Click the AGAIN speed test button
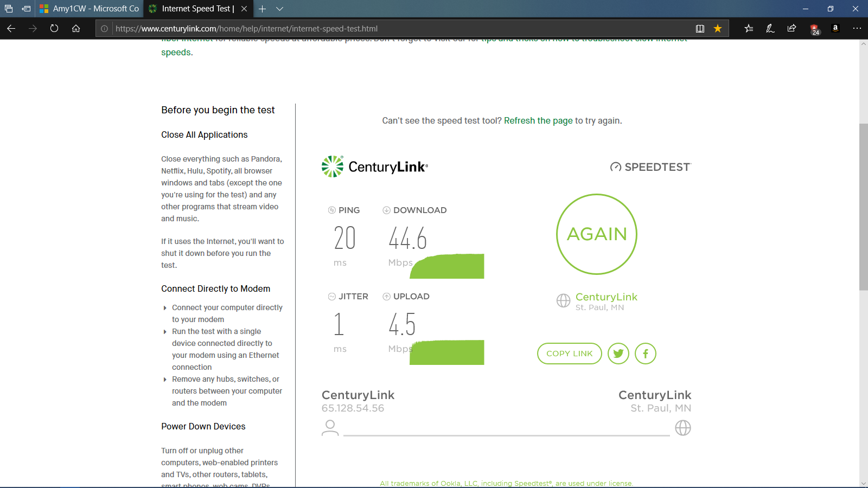Image resolution: width=868 pixels, height=488 pixels. click(597, 234)
